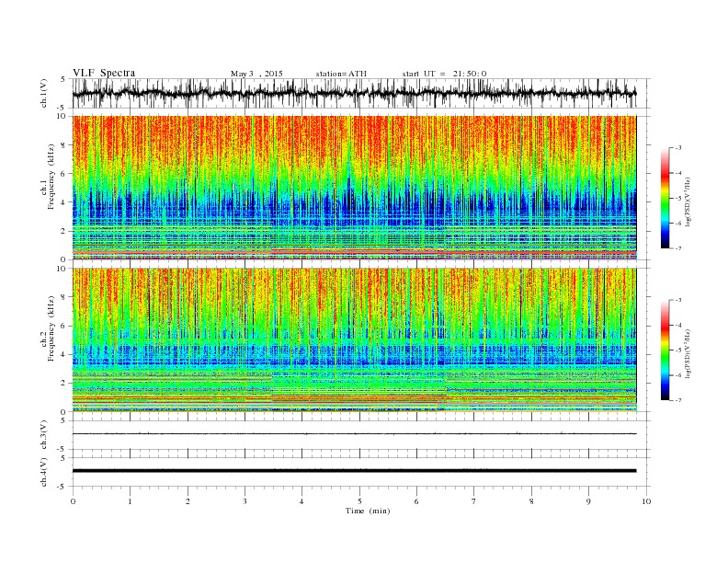Click the ch.1 voltage waveform trace
728x563 pixels.
[354, 93]
